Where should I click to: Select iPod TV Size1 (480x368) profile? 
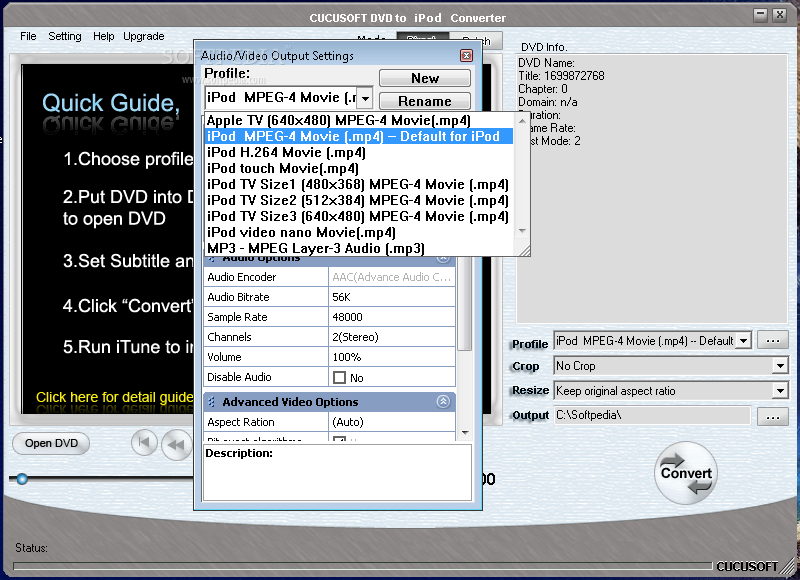[x=359, y=184]
